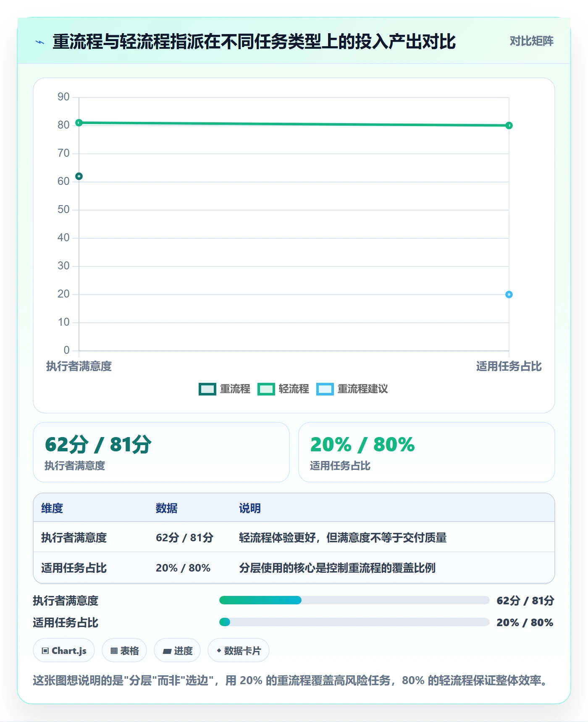
Task: Select the 表格 tag
Action: (124, 651)
